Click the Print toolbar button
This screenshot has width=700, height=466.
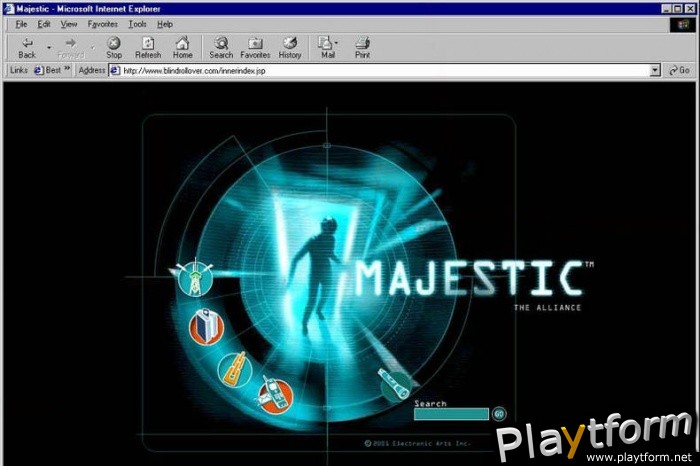(x=362, y=48)
